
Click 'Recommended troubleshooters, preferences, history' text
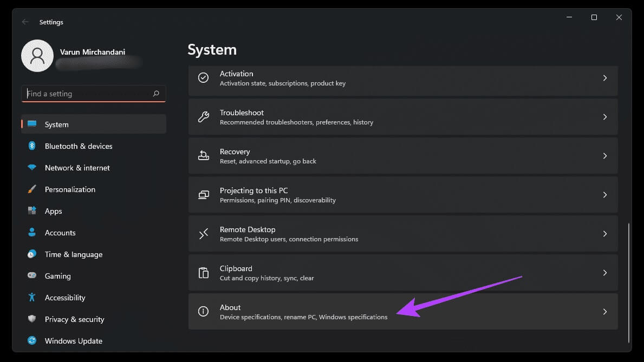click(296, 122)
